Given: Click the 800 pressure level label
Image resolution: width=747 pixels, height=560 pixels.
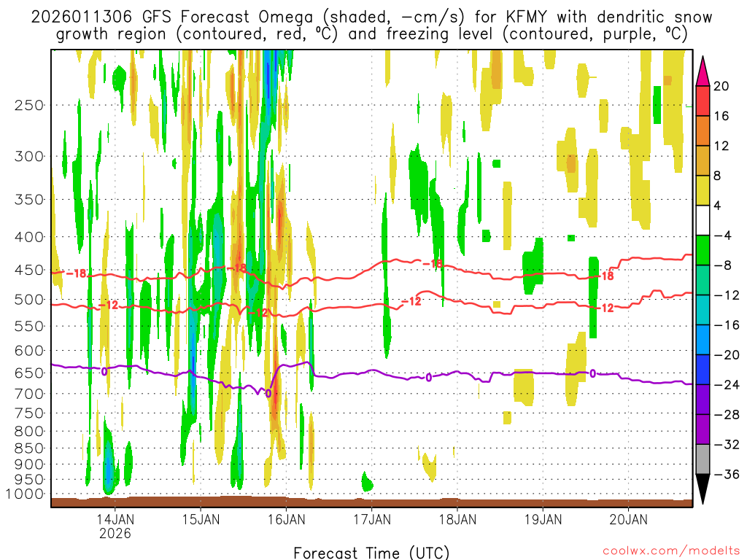Looking at the screenshot, I should pyautogui.click(x=29, y=432).
